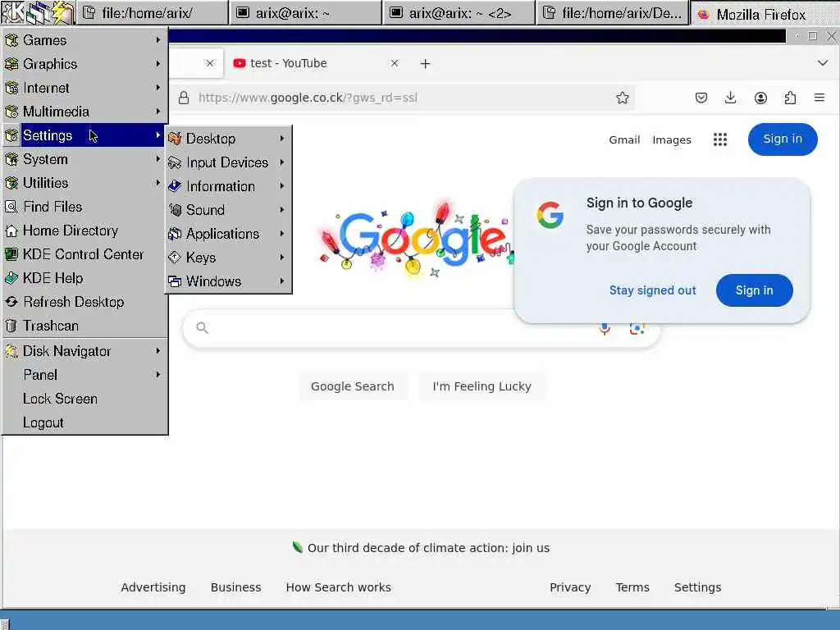Open Input Devices settings submenu
840x630 pixels.
(x=229, y=162)
